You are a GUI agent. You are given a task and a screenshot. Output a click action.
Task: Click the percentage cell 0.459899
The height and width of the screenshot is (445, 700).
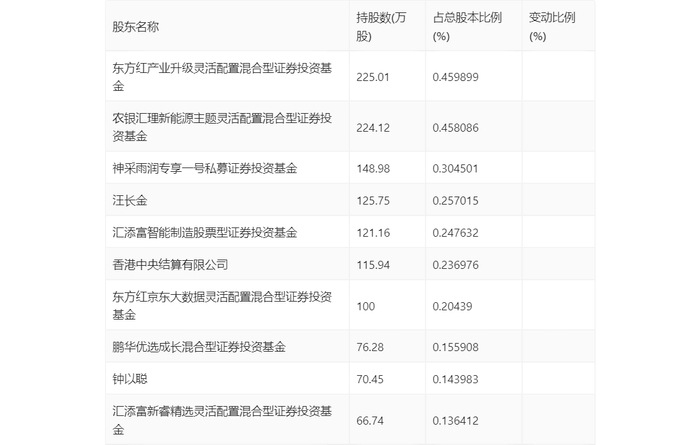coord(455,77)
